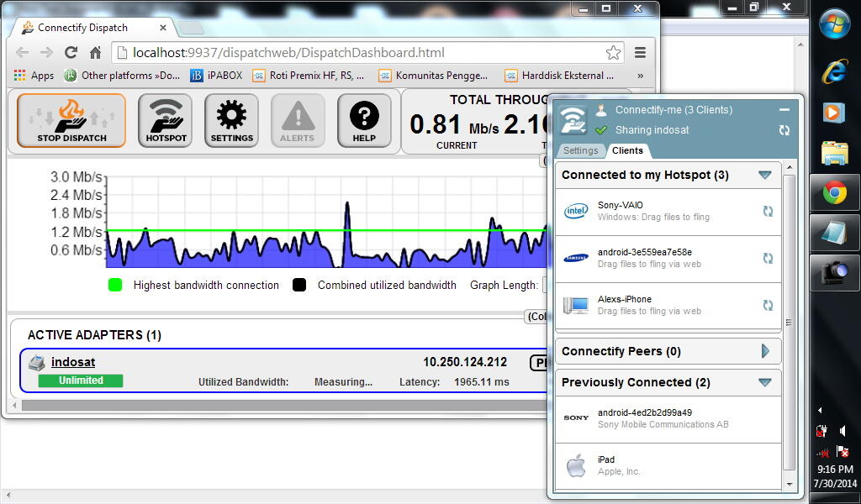
Task: Click the address bar URL field
Action: (362, 52)
